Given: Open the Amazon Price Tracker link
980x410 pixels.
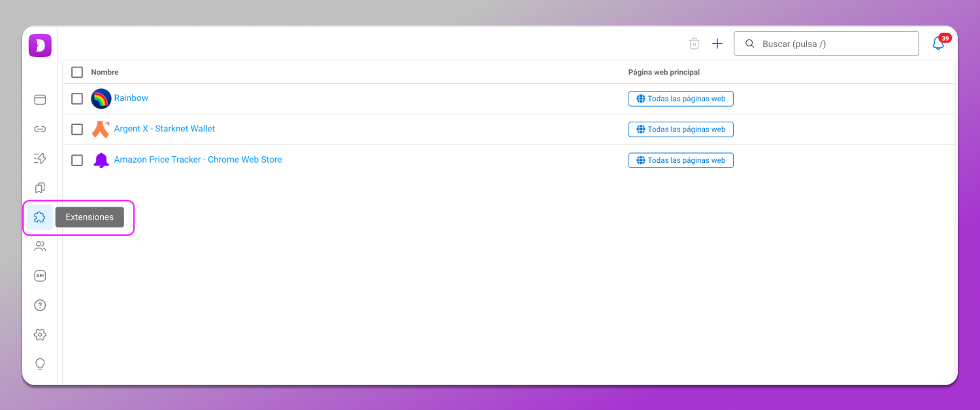Looking at the screenshot, I should tap(197, 160).
